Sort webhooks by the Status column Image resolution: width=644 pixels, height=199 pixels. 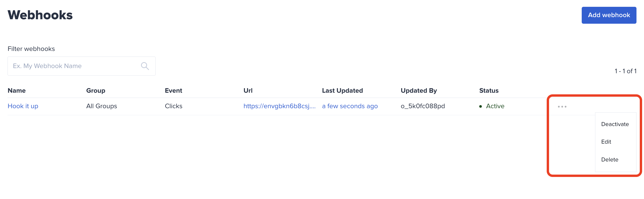488,90
